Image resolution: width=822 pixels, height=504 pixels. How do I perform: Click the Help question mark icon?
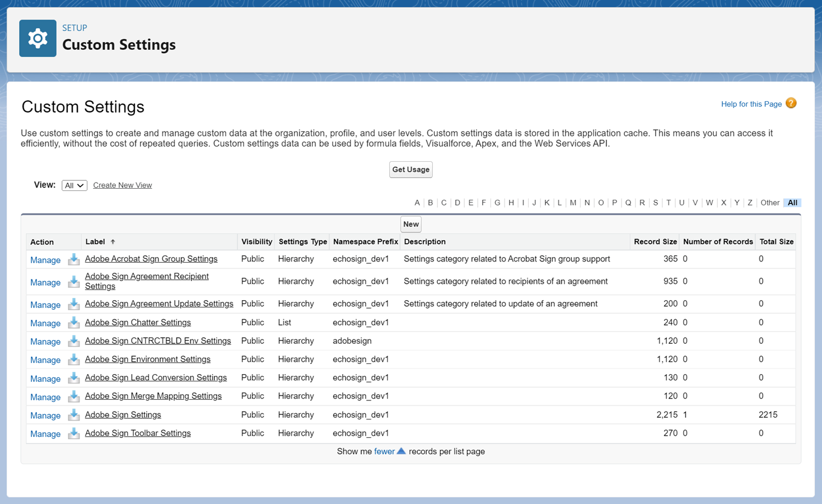click(x=791, y=103)
